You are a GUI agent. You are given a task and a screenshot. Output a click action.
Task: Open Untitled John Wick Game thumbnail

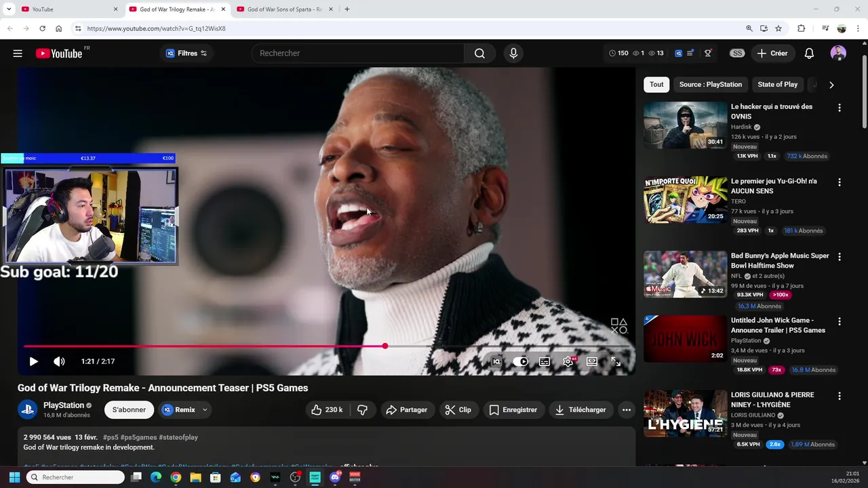coord(685,339)
